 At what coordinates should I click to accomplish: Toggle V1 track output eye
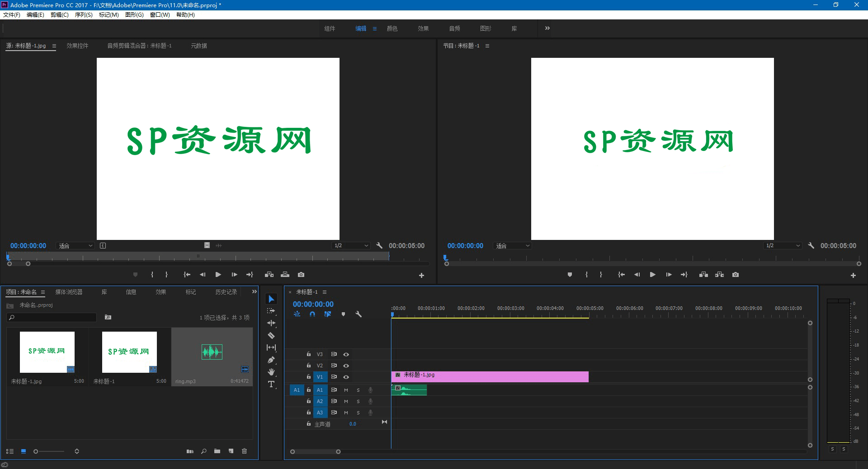[x=346, y=377]
